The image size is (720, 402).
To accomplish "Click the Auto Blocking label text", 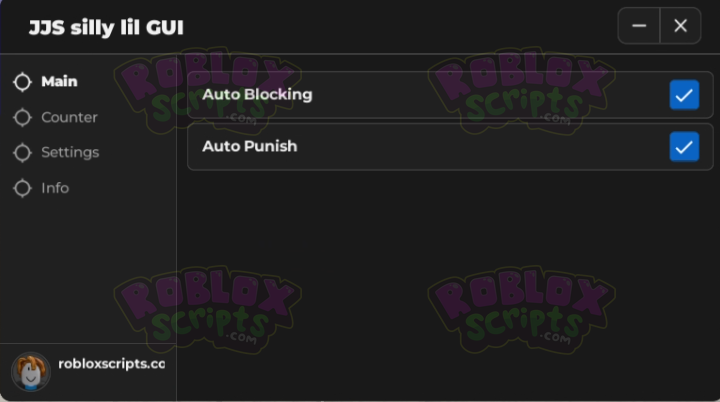I will tap(257, 95).
